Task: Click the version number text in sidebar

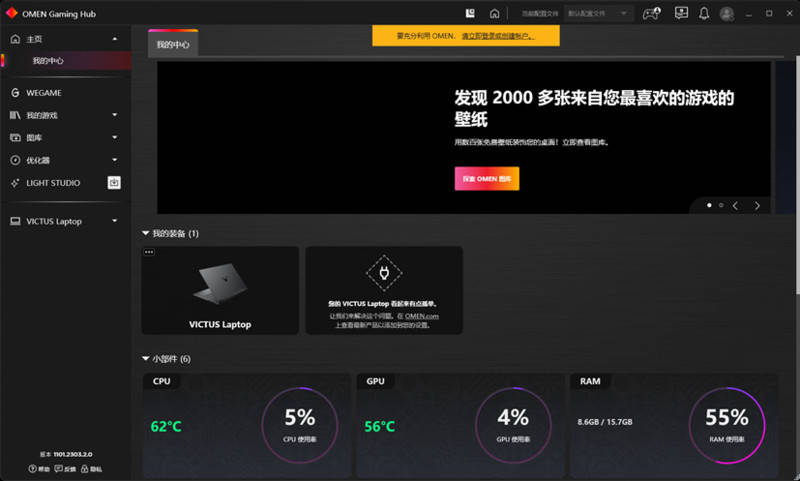Action: click(x=67, y=454)
